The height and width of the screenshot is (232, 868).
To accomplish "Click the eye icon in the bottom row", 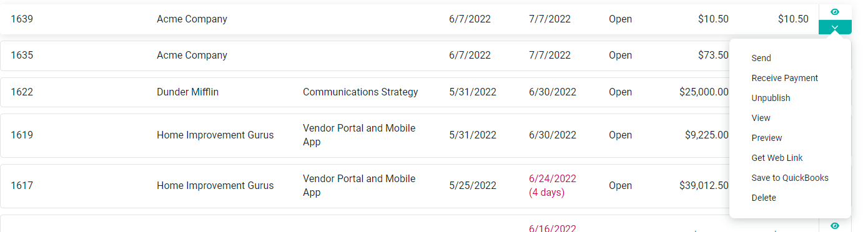I will (x=835, y=226).
